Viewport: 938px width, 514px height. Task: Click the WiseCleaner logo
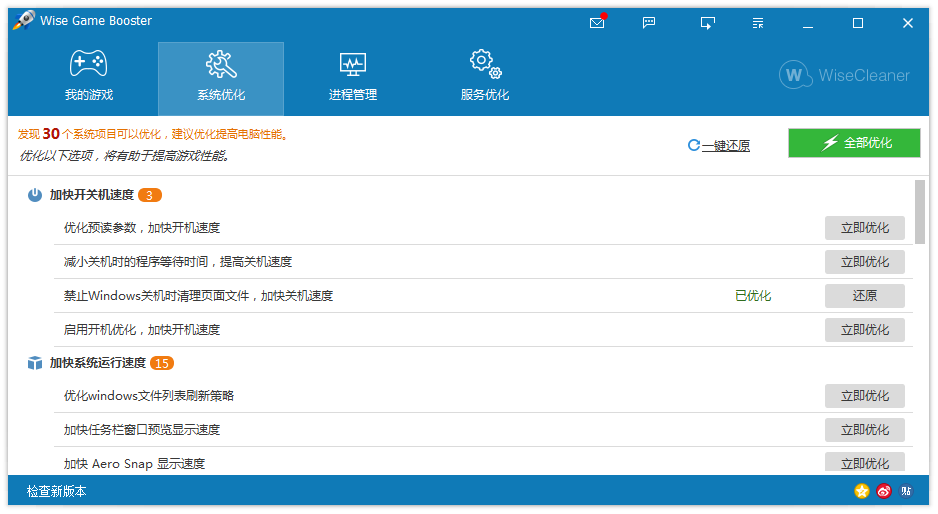click(845, 75)
